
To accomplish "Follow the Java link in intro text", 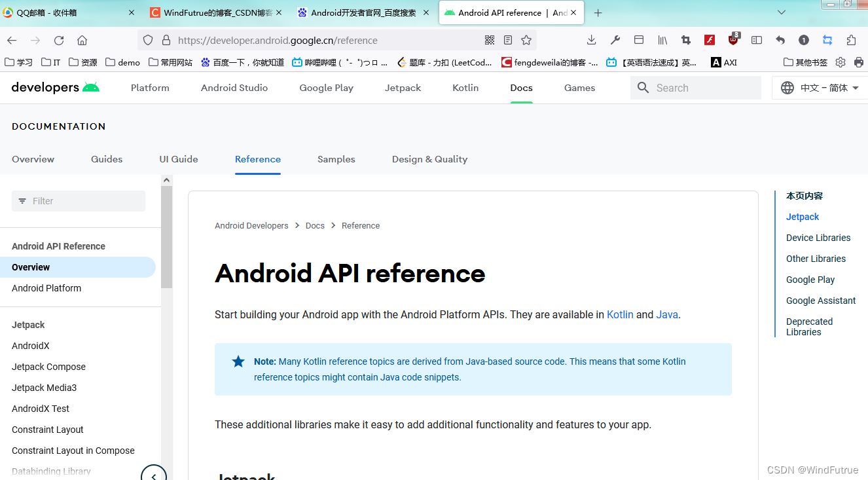I will pos(667,314).
